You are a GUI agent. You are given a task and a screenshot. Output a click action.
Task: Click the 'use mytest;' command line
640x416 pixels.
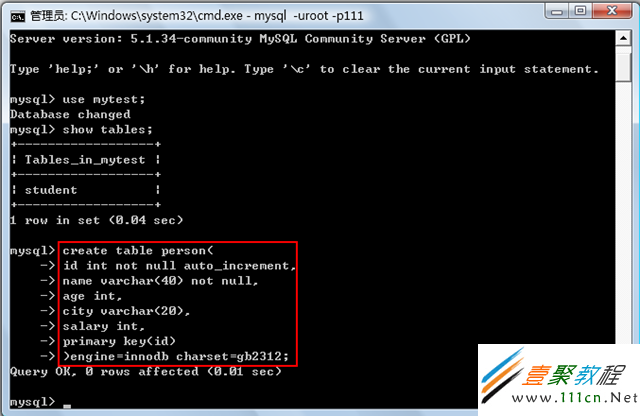[x=78, y=100]
